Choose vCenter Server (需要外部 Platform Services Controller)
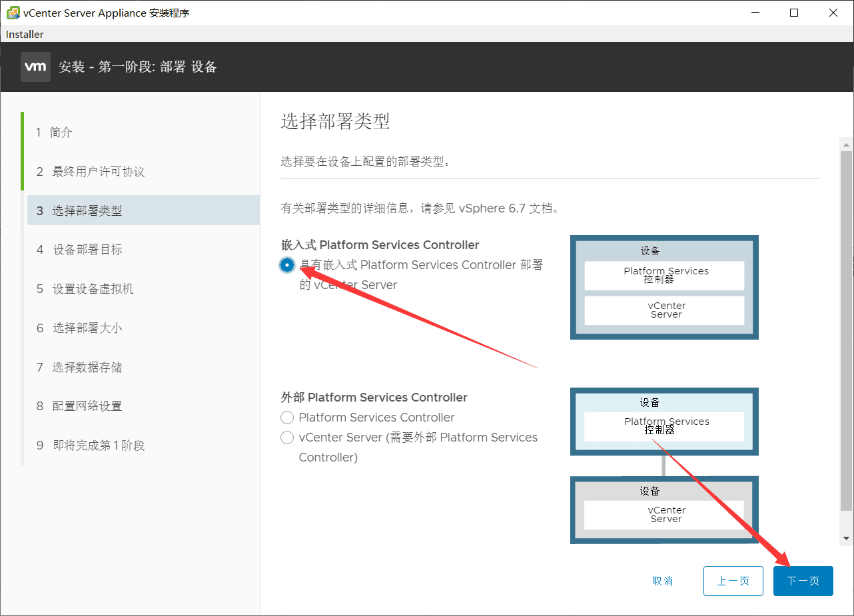Screen dimensions: 854x616 (286, 438)
